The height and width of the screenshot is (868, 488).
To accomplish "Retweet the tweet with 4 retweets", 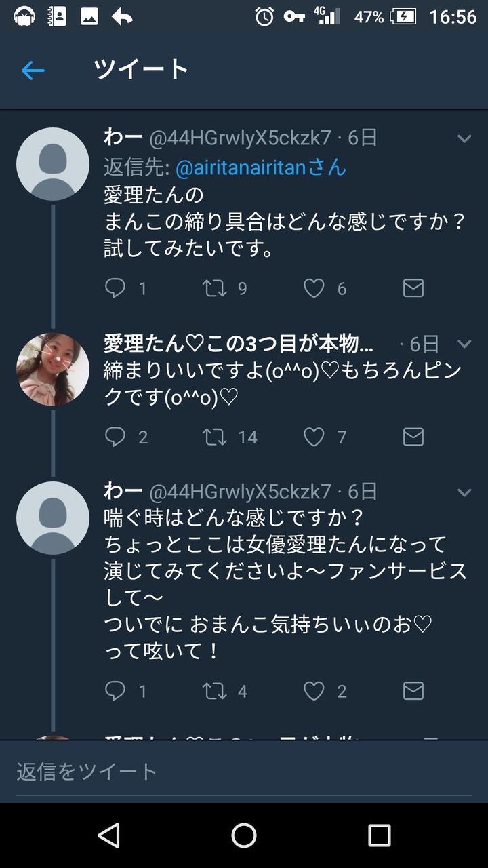I will pyautogui.click(x=215, y=691).
